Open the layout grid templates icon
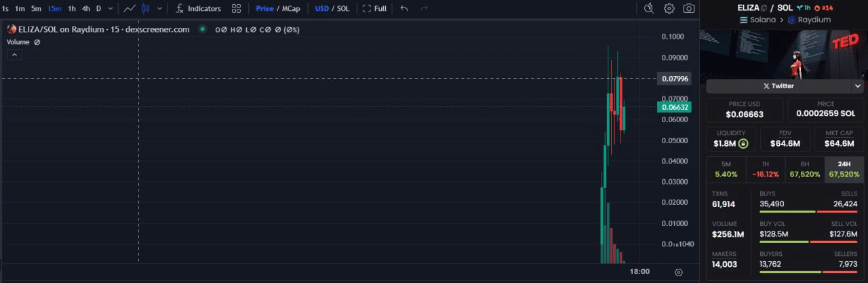 click(x=236, y=9)
